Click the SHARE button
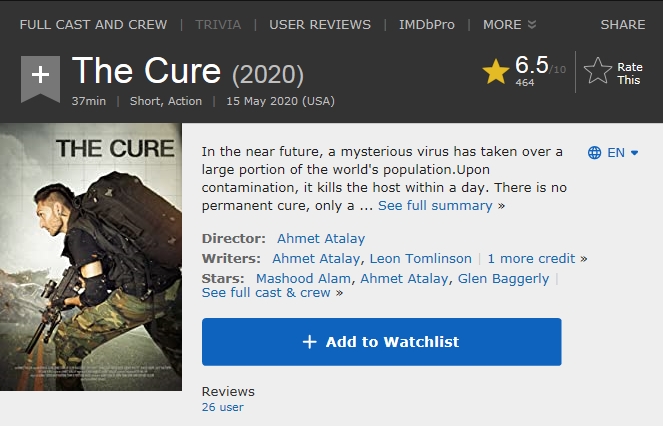The width and height of the screenshot is (663, 426). (x=623, y=24)
